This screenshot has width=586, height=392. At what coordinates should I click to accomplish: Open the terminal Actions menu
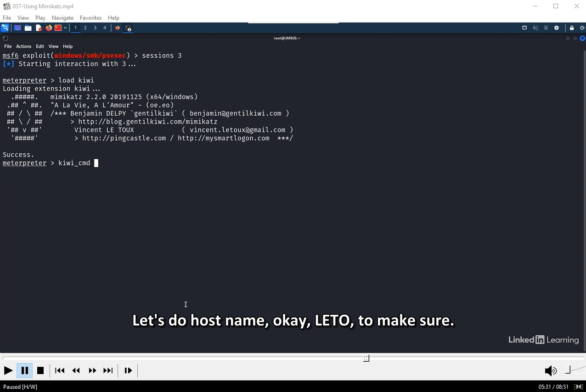23,46
